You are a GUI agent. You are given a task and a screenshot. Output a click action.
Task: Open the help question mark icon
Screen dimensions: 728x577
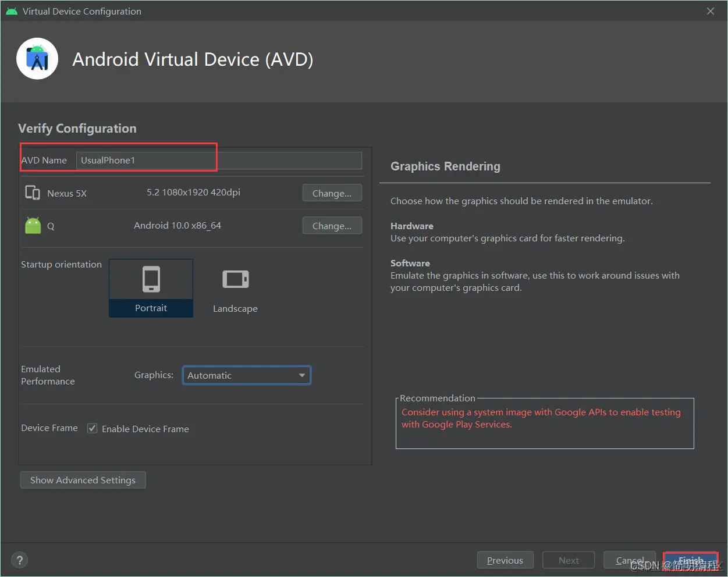(20, 560)
